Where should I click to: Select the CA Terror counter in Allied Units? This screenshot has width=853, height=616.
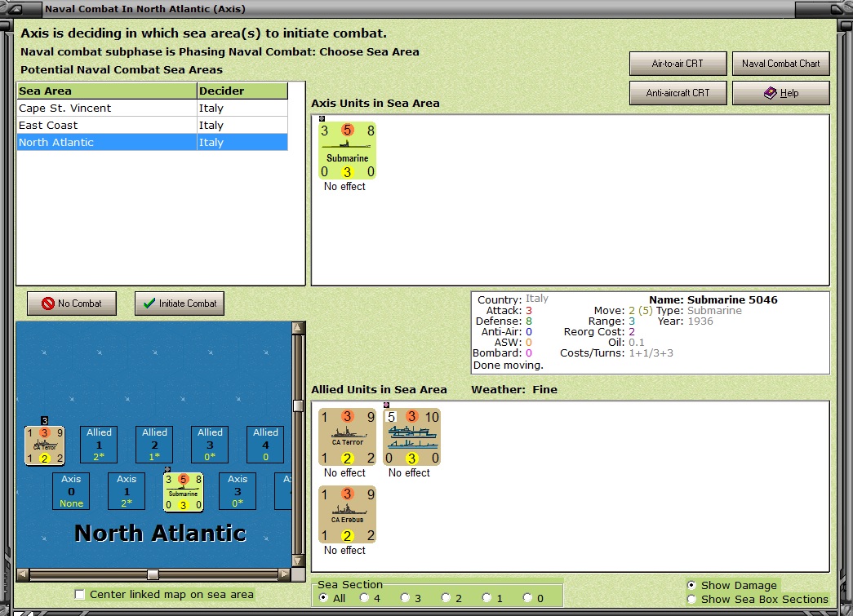(347, 437)
